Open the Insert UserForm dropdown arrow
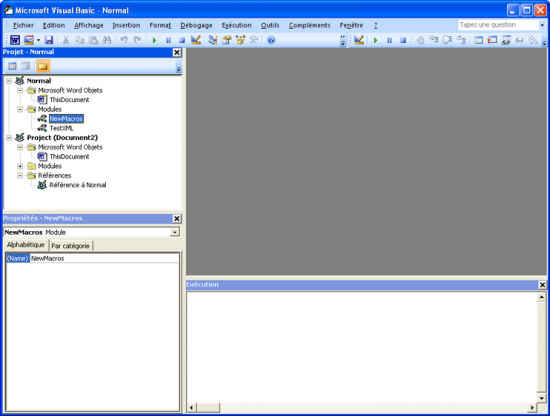Screen dimensions: 550x416 pos(38,40)
